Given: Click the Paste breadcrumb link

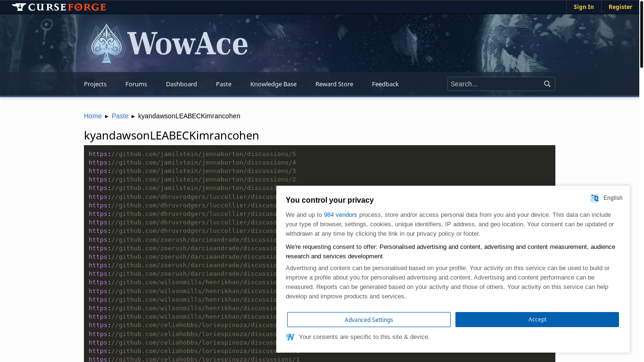Looking at the screenshot, I should [120, 116].
